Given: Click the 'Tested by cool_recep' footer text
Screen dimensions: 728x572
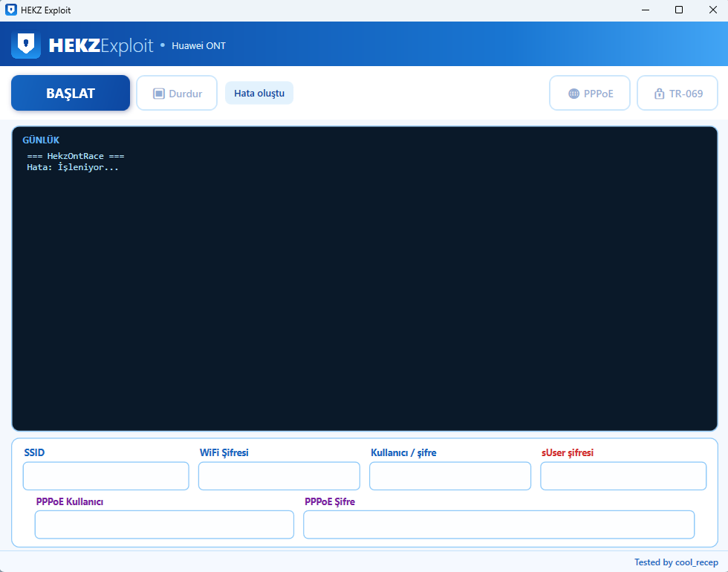Looking at the screenshot, I should tap(676, 562).
